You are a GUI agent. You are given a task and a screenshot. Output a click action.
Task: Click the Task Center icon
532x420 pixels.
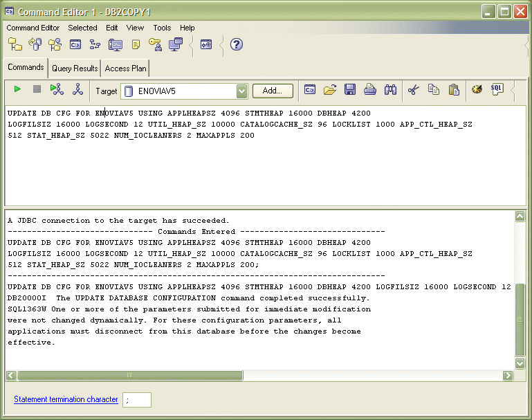pos(95,44)
